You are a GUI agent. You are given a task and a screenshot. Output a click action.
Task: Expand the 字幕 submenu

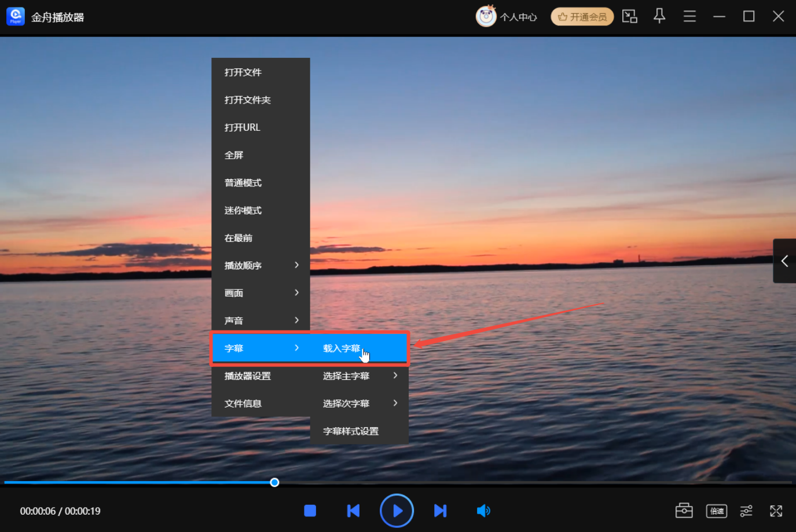tap(261, 348)
